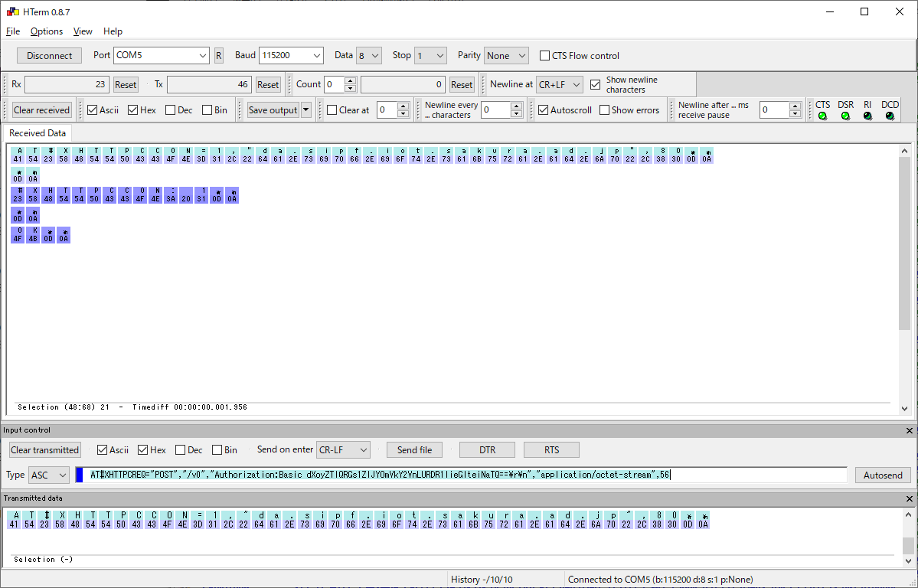The height and width of the screenshot is (588, 918).
Task: Toggle the Autoscroll checkbox
Action: [x=544, y=110]
